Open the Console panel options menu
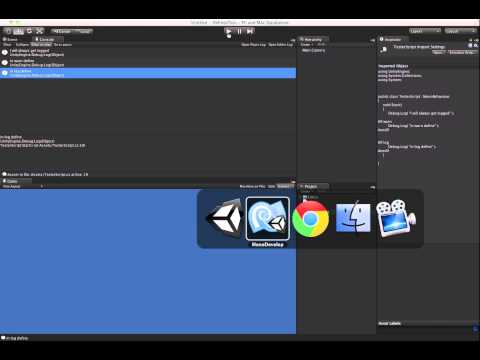 coord(293,40)
